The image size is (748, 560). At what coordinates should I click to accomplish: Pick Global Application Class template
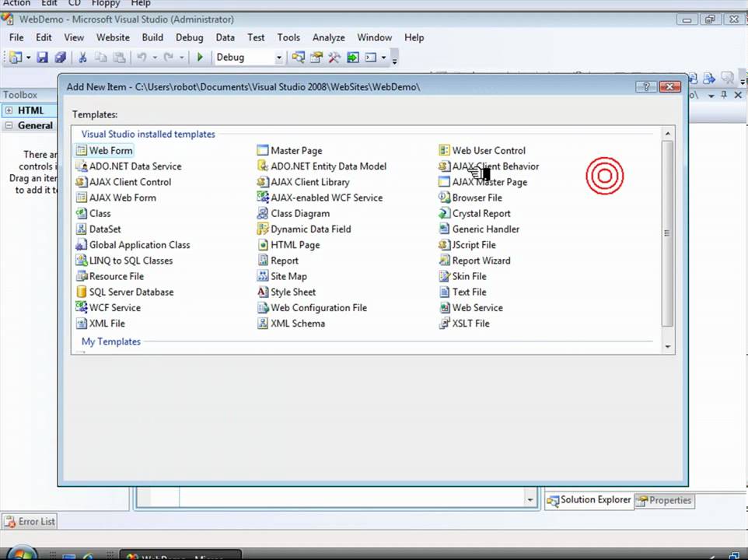click(x=133, y=245)
